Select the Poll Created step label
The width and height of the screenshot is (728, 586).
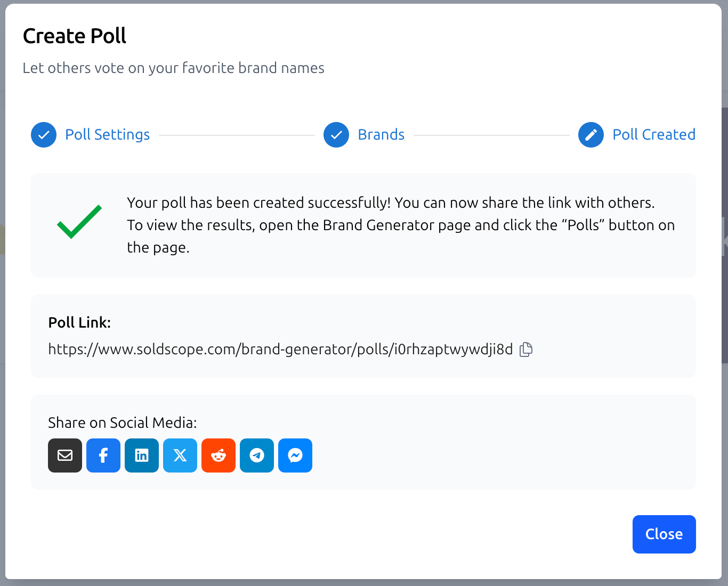[x=654, y=135]
